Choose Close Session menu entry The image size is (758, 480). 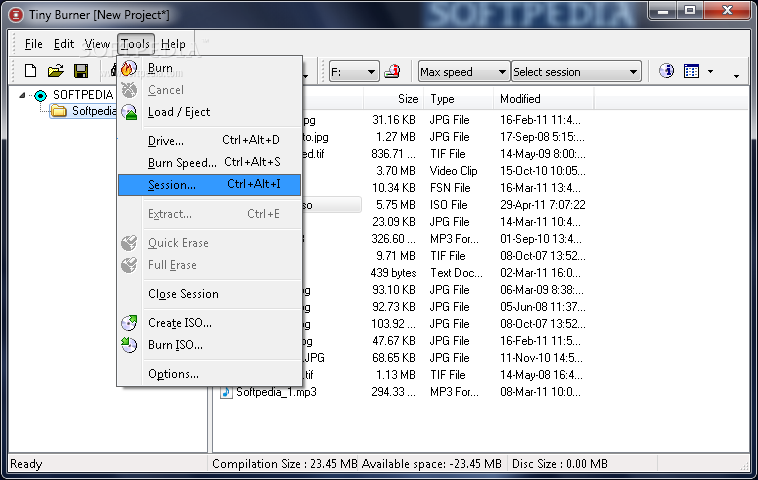[209, 294]
